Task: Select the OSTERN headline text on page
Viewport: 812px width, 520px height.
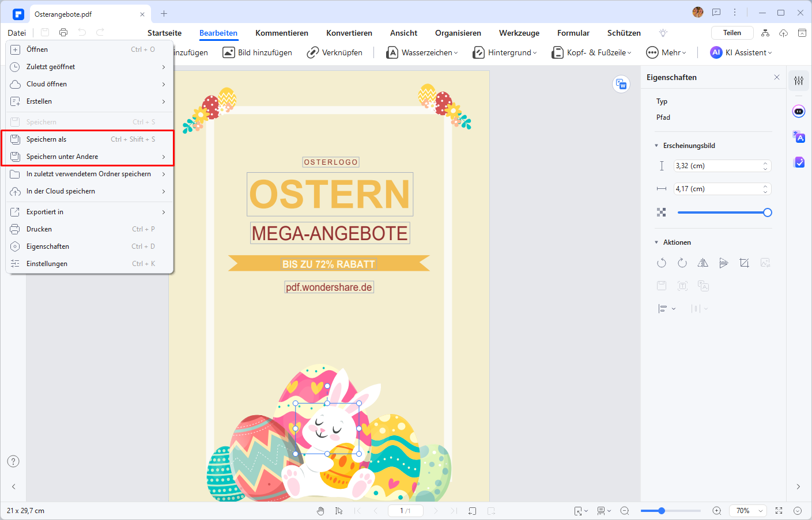Action: pos(330,195)
